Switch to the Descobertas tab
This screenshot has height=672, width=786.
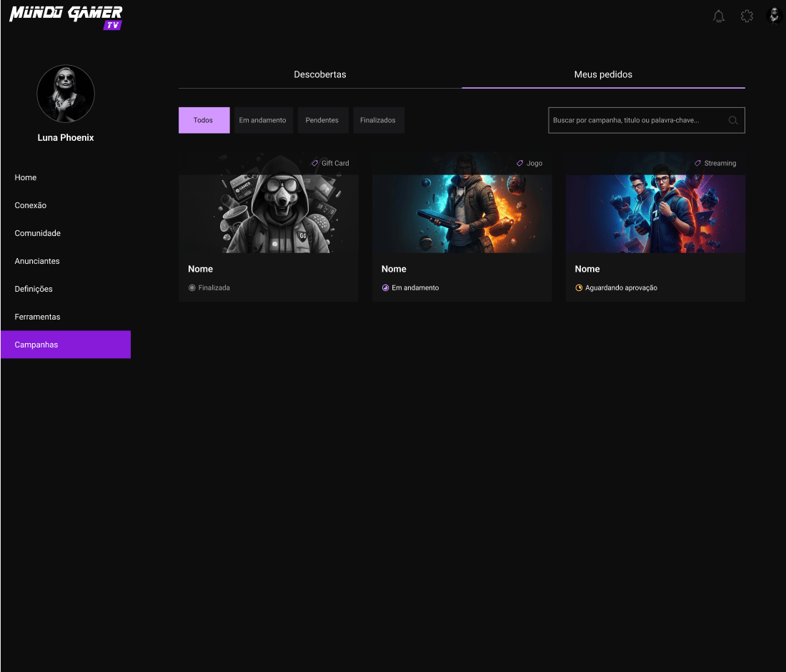(320, 74)
